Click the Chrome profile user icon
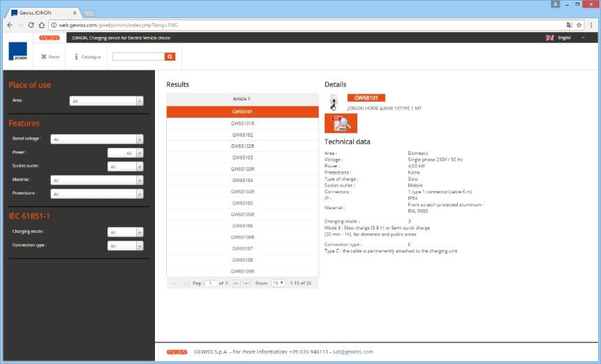 (555, 4)
